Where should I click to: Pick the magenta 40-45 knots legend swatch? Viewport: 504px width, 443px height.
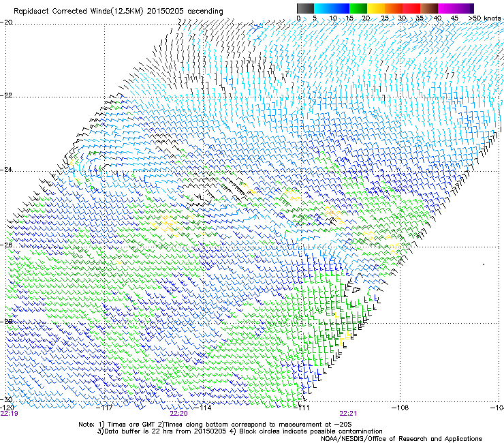pyautogui.click(x=447, y=8)
